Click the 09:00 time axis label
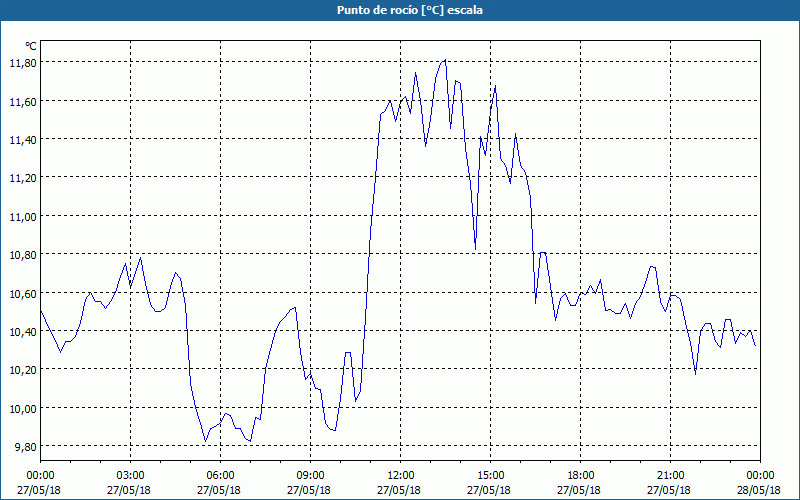The width and height of the screenshot is (800, 500). tap(310, 476)
